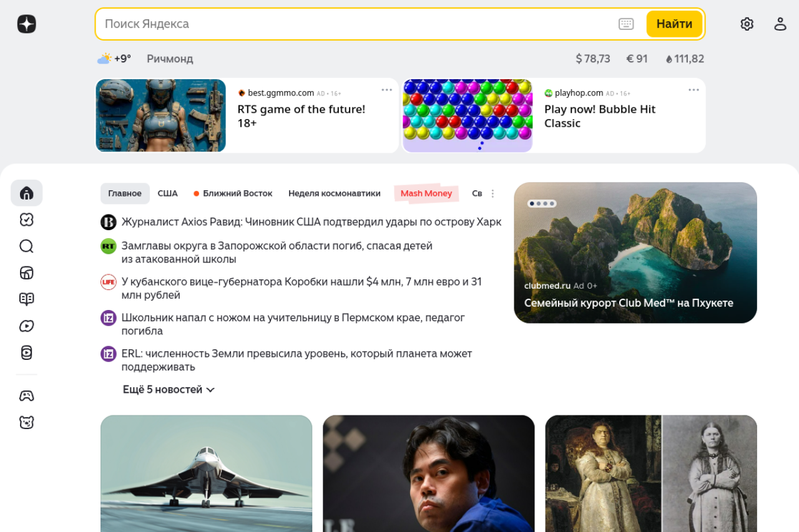Screen dimensions: 799x532
Task: Click the Alice star logo at top left
Action: coord(26,24)
